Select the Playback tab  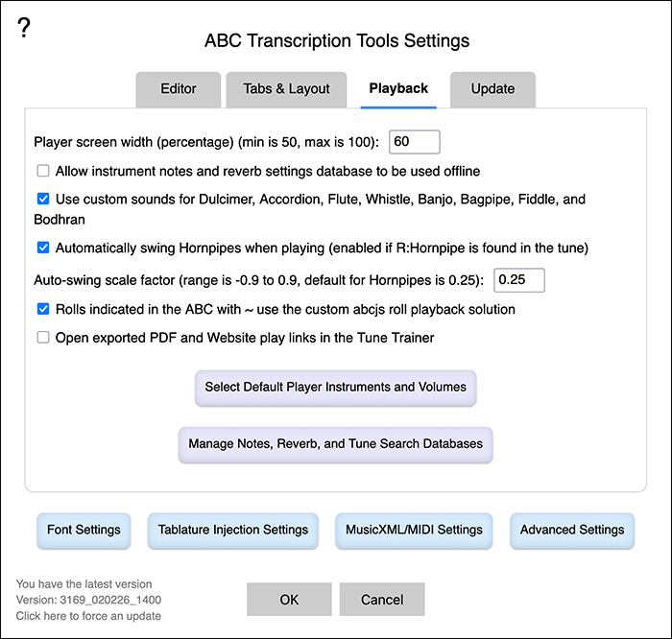point(398,89)
